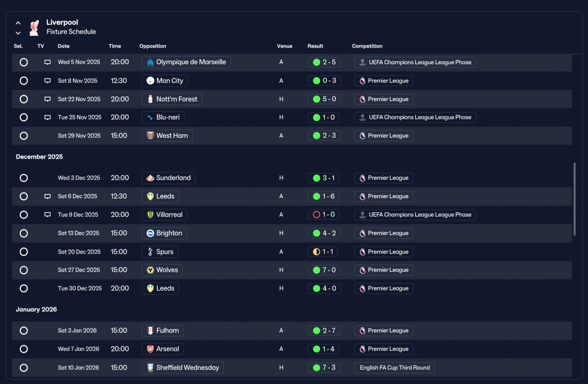Click the Arsenal crest icon

[150, 349]
